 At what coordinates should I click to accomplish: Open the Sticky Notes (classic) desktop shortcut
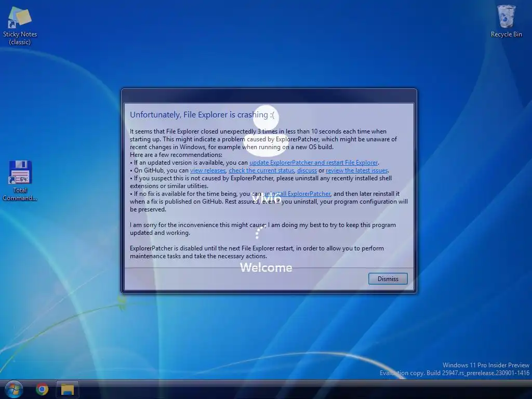[x=20, y=26]
